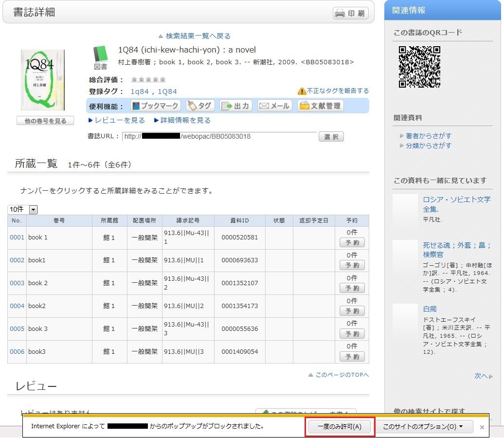Image resolution: width=504 pixels, height=438 pixels.
Task: Click the Tag (タグ) icon button
Action: pos(199,106)
